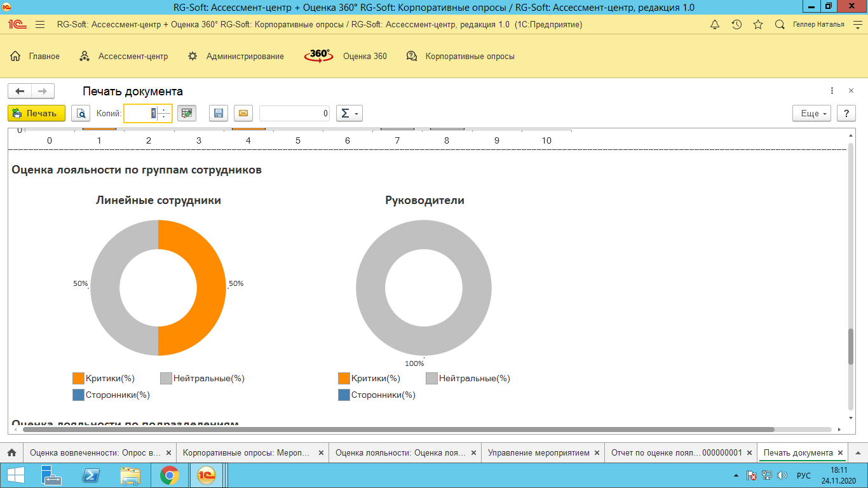
Task: Open the main menu hamburger icon
Action: pyautogui.click(x=40, y=25)
